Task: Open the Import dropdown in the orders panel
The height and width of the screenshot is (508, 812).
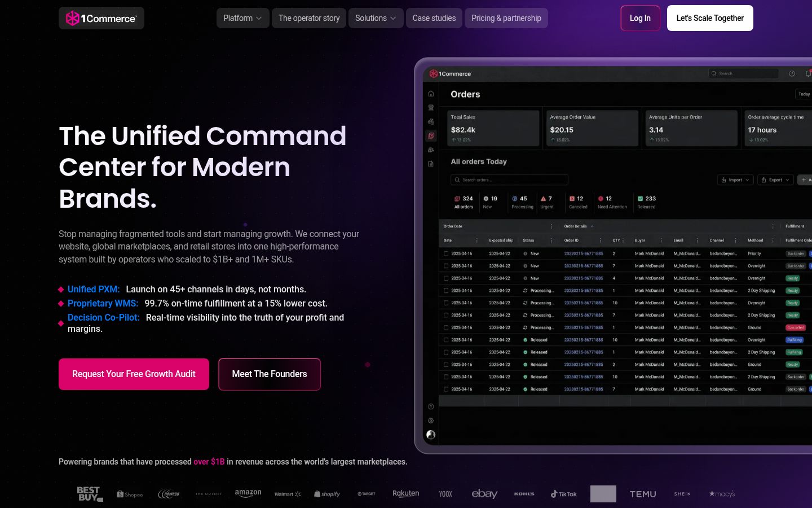Action: pos(736,180)
